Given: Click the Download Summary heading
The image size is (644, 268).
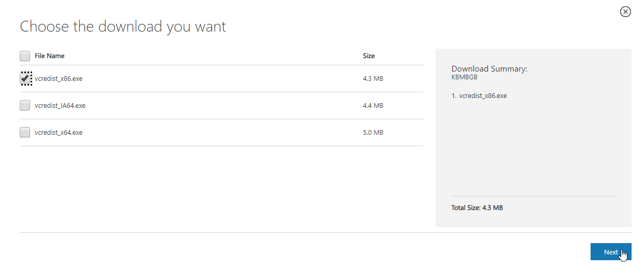Looking at the screenshot, I should pos(489,69).
